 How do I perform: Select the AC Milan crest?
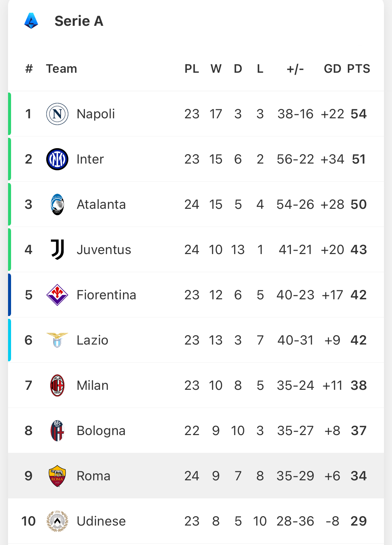tap(57, 385)
